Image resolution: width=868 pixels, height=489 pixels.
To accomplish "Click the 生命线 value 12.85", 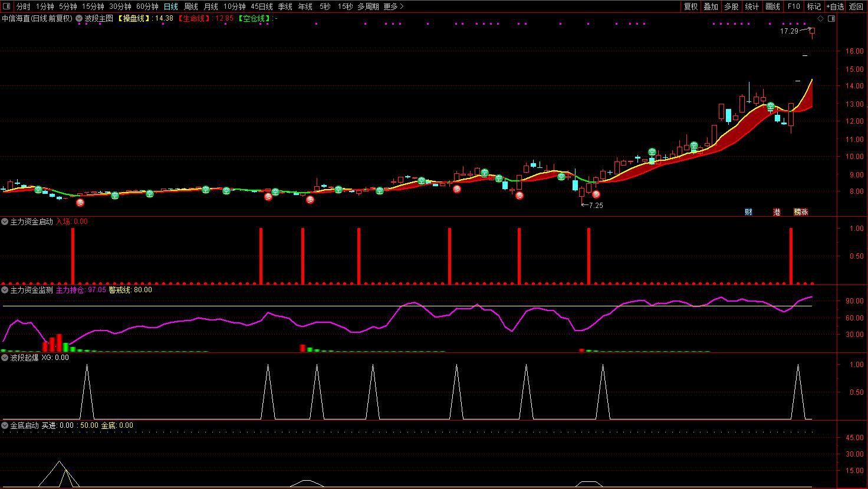I will [224, 18].
